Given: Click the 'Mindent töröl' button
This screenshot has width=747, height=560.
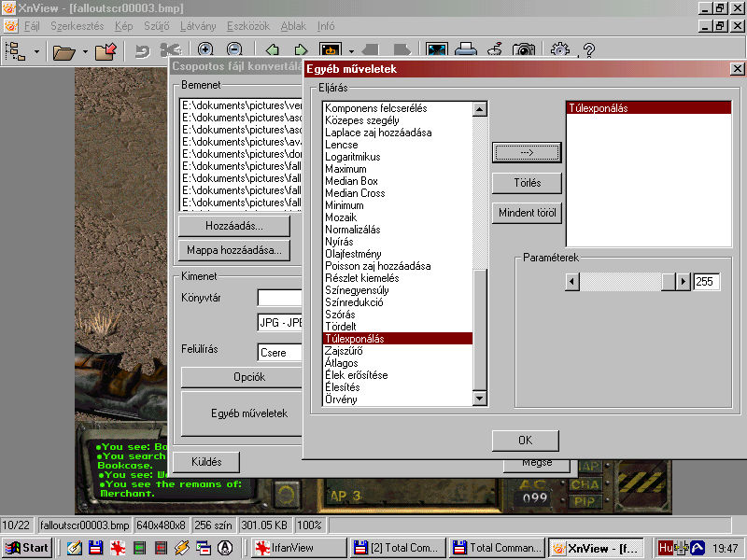Looking at the screenshot, I should pyautogui.click(x=527, y=213).
